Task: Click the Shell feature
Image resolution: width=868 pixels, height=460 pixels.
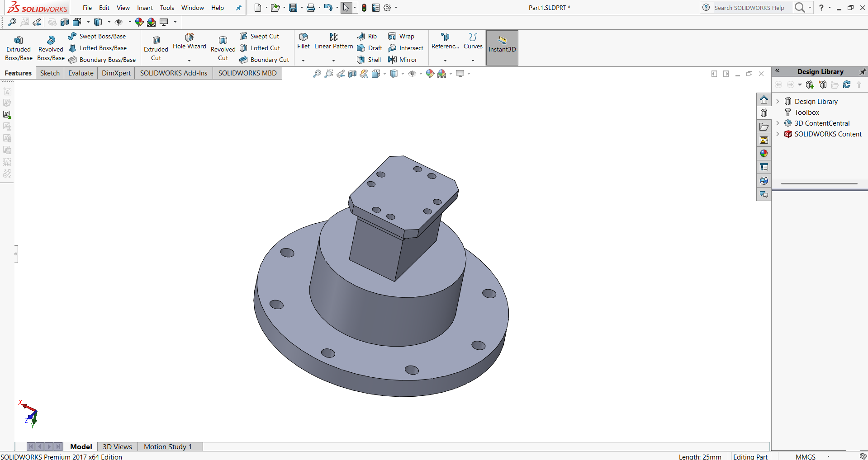Action: tap(369, 60)
